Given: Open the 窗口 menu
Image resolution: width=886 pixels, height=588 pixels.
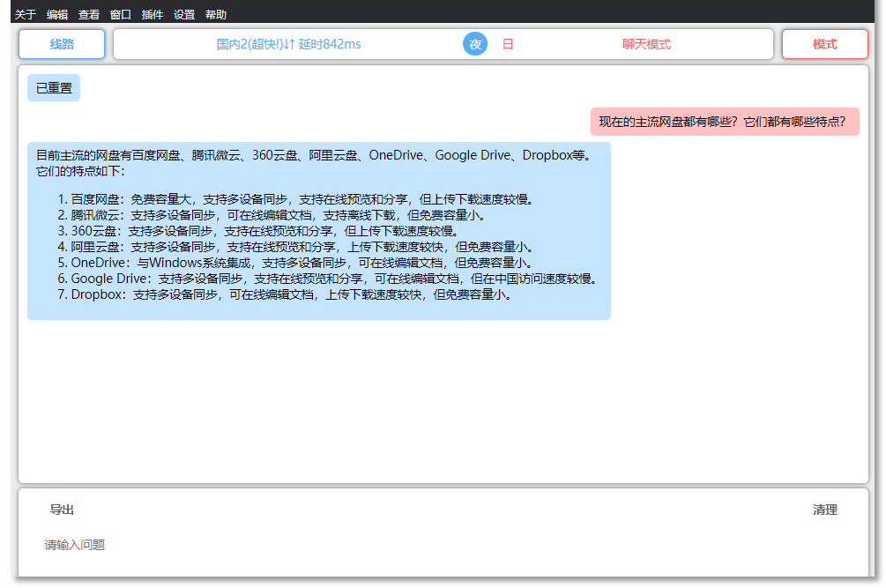Looking at the screenshot, I should coord(121,15).
